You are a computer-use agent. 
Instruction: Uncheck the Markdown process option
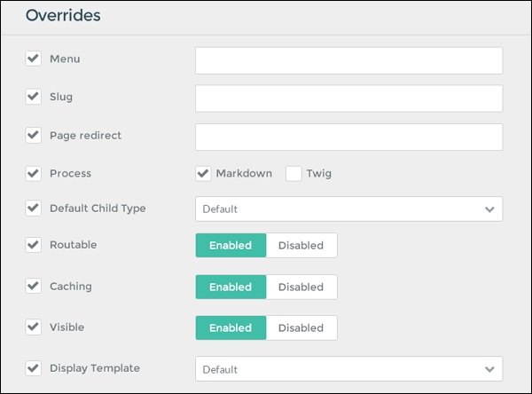coord(204,173)
